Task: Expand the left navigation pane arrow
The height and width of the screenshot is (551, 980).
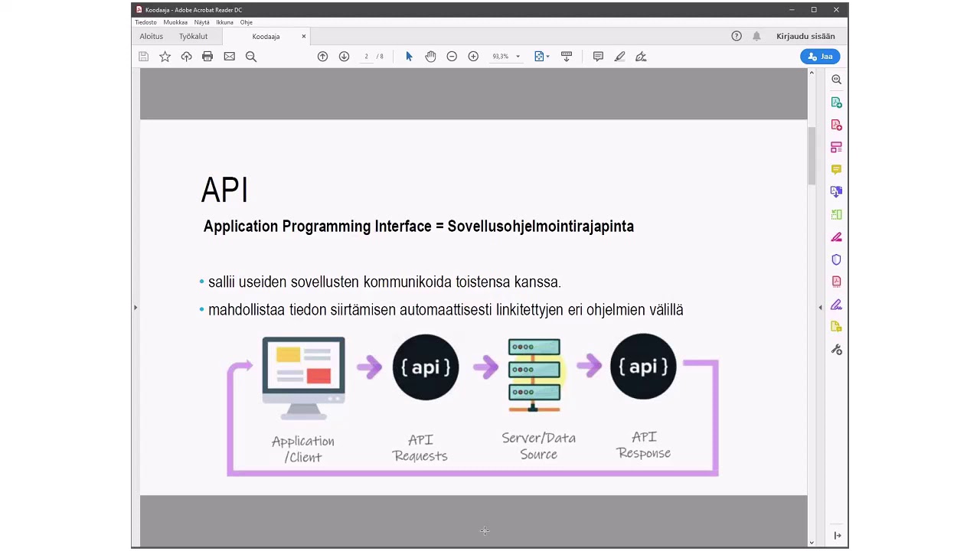Action: (x=136, y=308)
